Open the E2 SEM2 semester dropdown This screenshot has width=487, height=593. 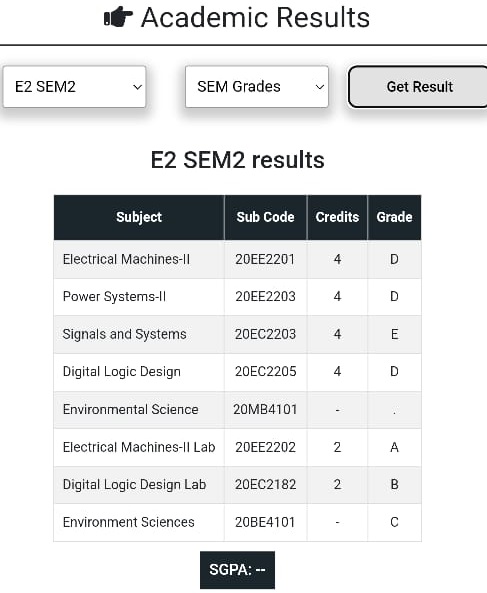[x=74, y=87]
